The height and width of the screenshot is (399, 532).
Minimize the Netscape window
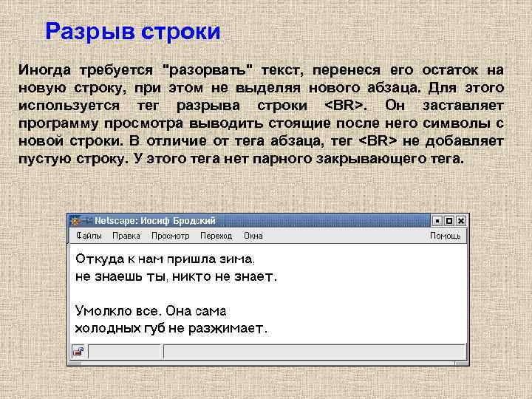pos(437,221)
